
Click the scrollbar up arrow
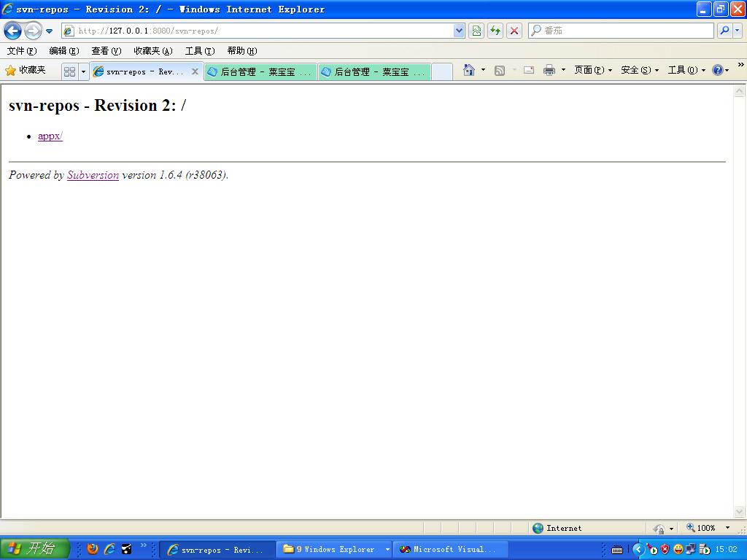click(x=740, y=91)
